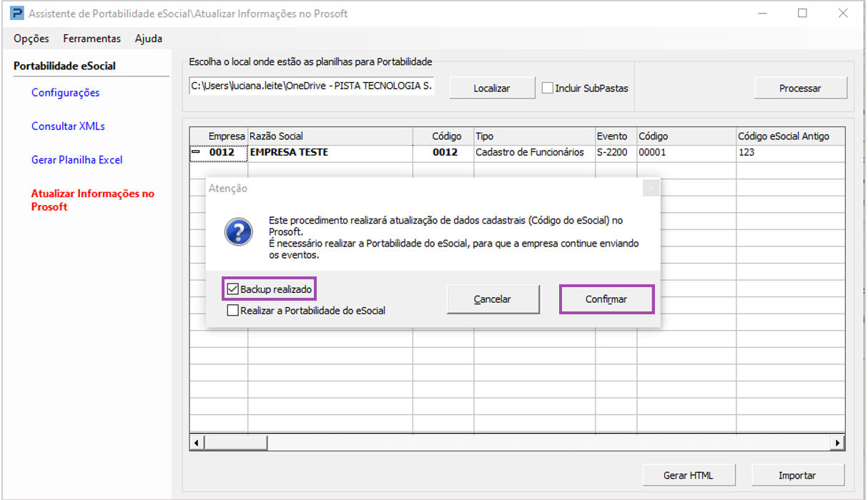Select Atualizar Informações no Prosoft link

[x=93, y=200]
